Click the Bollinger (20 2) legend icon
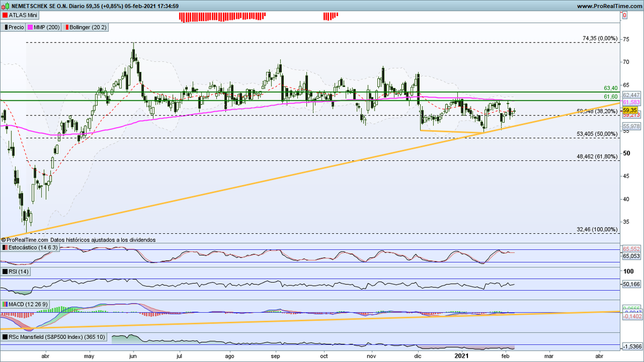 67,26
